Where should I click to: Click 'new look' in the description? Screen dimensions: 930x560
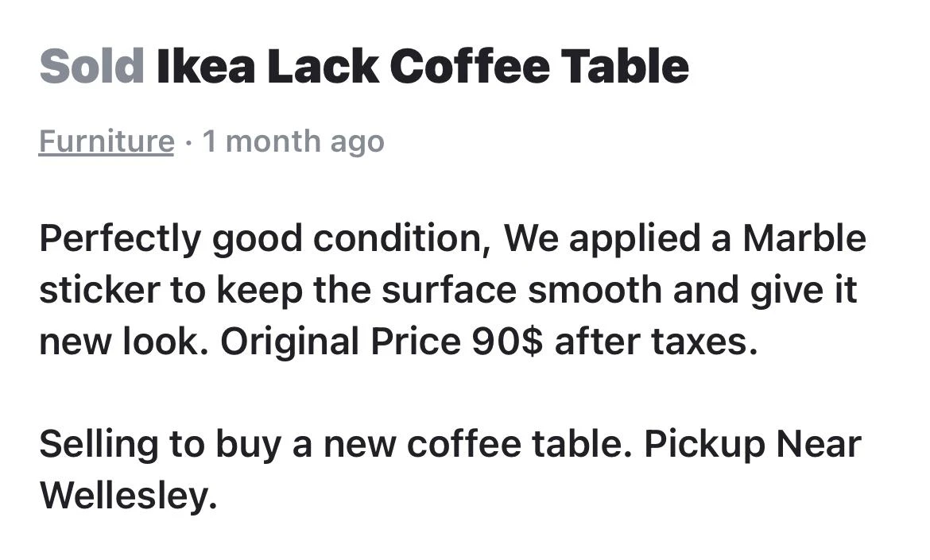click(x=124, y=342)
